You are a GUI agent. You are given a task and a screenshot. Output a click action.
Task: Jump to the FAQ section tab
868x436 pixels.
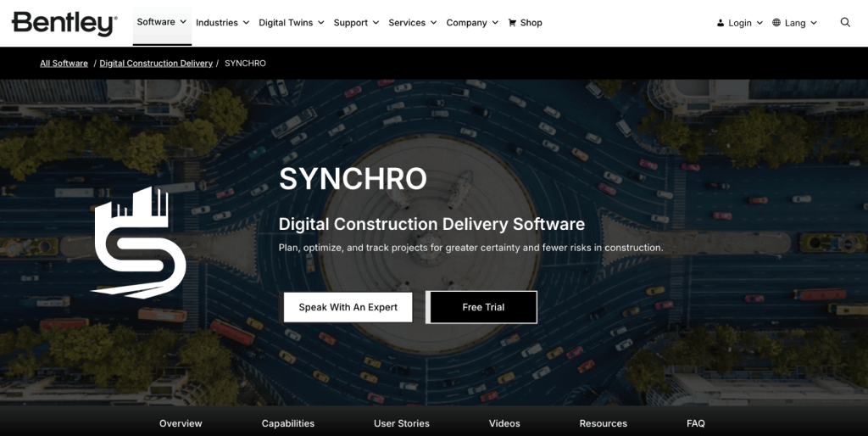695,423
